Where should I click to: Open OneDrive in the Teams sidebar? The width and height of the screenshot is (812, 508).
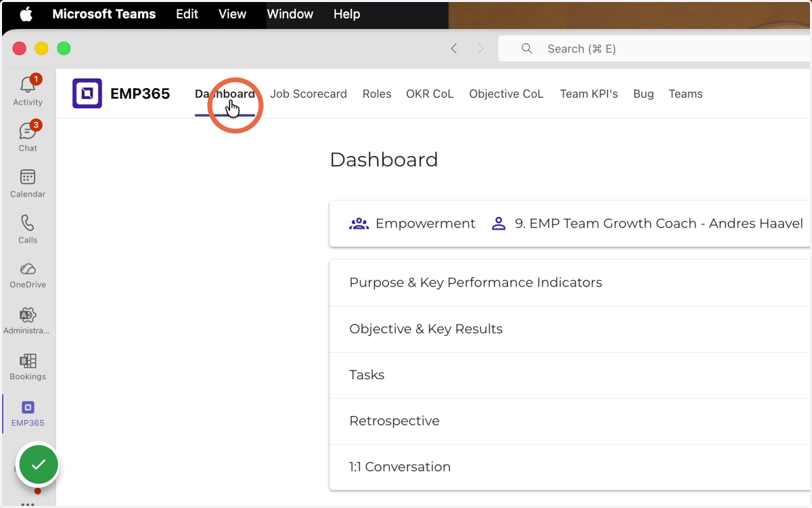click(x=28, y=274)
